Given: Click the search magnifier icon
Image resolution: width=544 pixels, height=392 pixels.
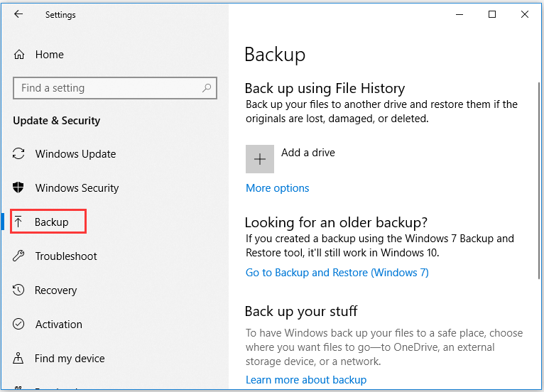Looking at the screenshot, I should (207, 88).
